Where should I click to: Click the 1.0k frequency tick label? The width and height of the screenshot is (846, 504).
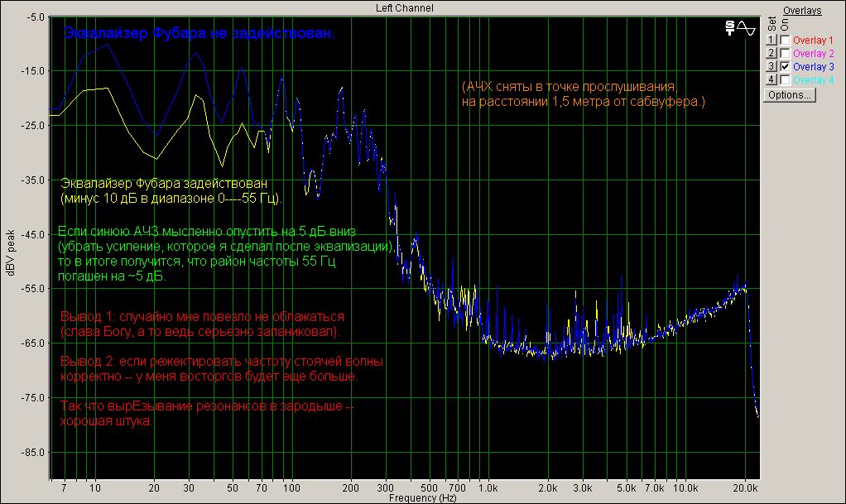[488, 488]
